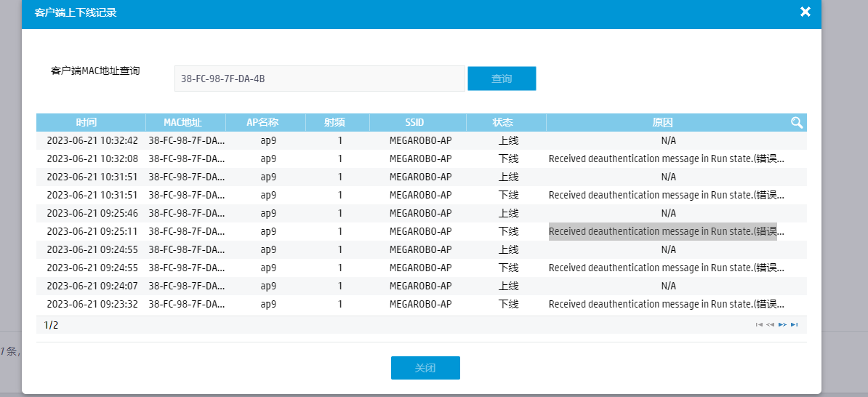The height and width of the screenshot is (397, 868).
Task: Click ap9 cell in 09:23:32 row
Action: (268, 305)
